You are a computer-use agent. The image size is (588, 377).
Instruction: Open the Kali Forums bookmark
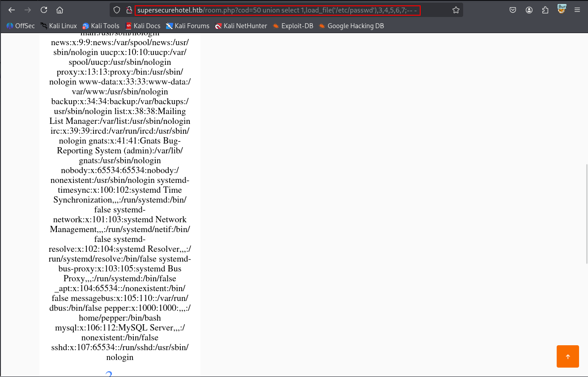187,26
